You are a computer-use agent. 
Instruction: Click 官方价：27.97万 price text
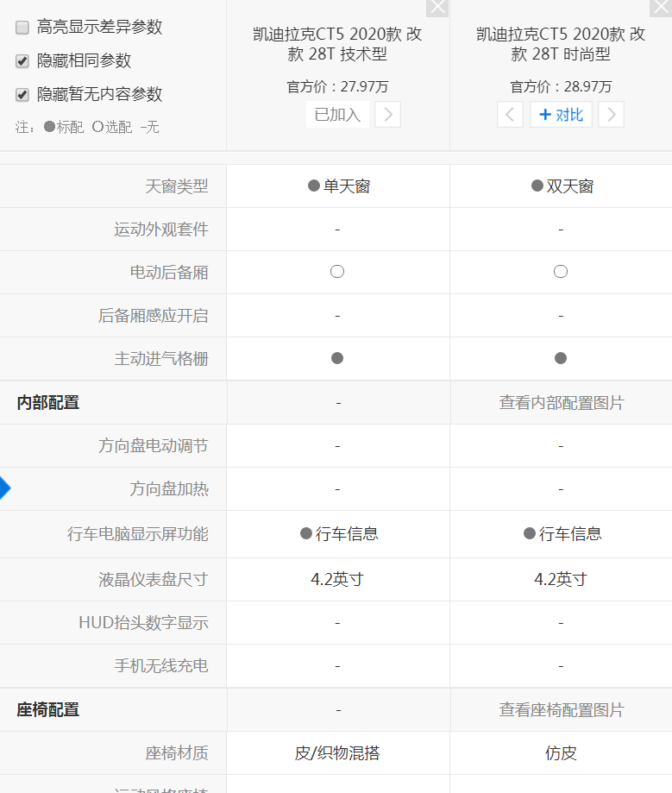point(337,87)
